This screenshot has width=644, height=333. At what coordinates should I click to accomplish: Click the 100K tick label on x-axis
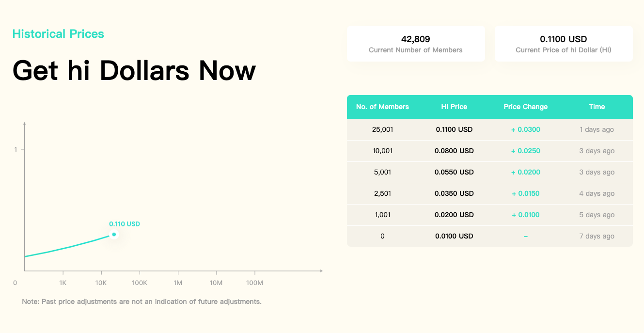coord(140,283)
